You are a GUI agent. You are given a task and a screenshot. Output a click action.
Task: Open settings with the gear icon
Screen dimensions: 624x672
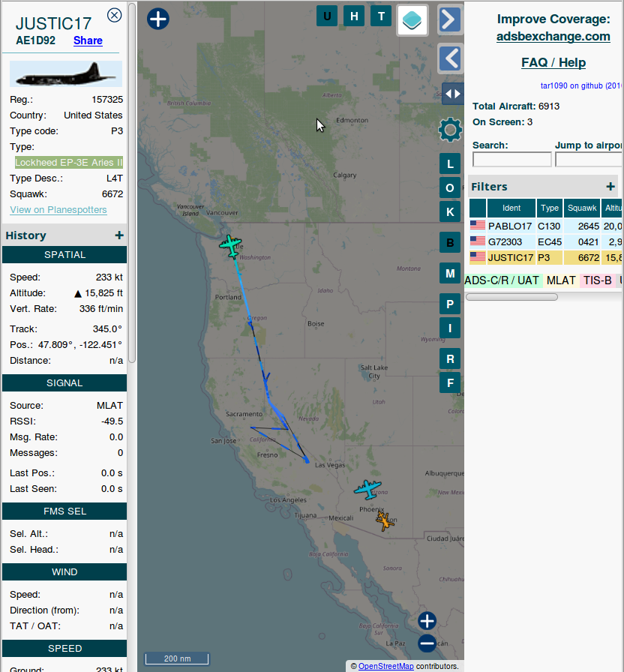point(450,130)
